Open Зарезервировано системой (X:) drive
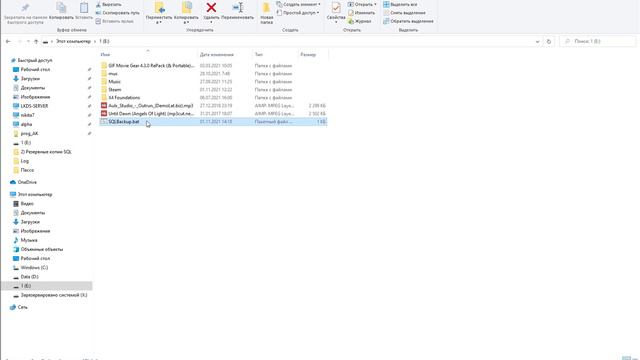The width and height of the screenshot is (640, 360). coord(53,295)
